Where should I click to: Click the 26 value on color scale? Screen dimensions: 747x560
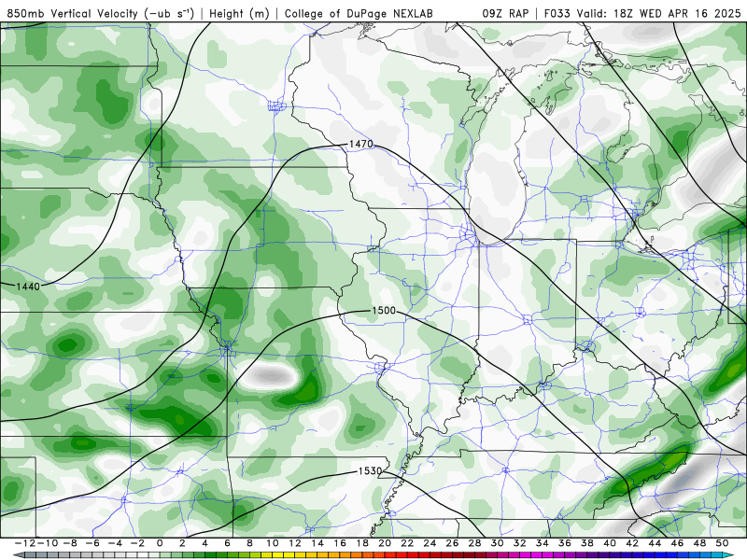coord(452,543)
